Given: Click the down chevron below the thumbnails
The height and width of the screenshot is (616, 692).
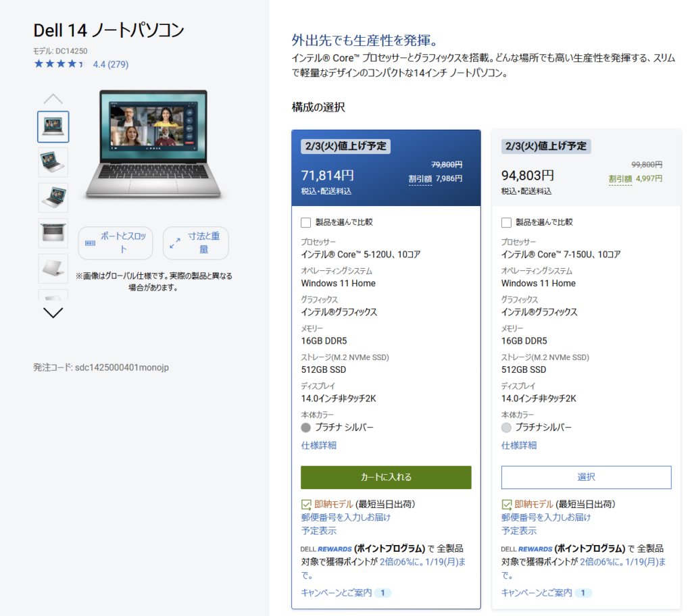Looking at the screenshot, I should coord(53,312).
